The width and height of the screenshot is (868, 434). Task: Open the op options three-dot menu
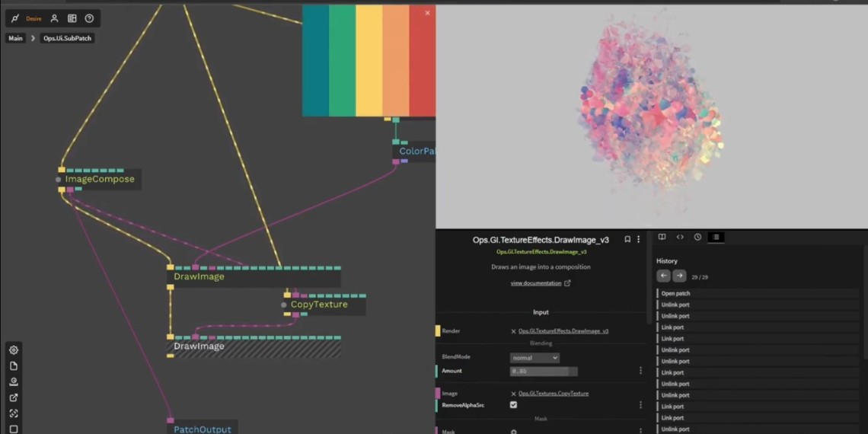[639, 239]
